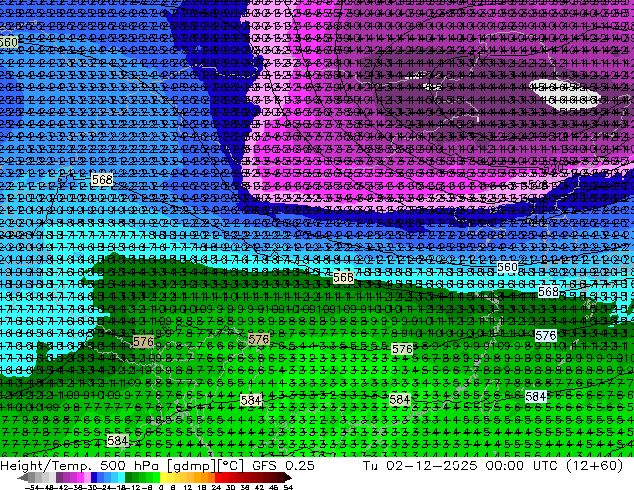
Task: Click the 584 label directly below the second 576
Action: click(x=251, y=400)
